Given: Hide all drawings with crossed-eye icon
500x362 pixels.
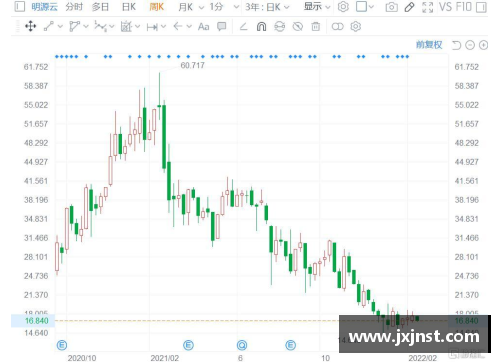Looking at the screenshot, I should pos(298,26).
